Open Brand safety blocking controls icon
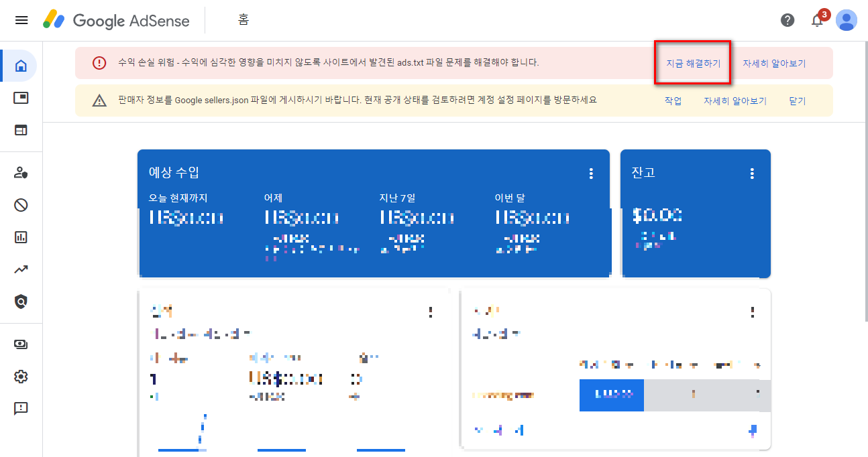Screen dimensions: 868x457 (x=20, y=204)
